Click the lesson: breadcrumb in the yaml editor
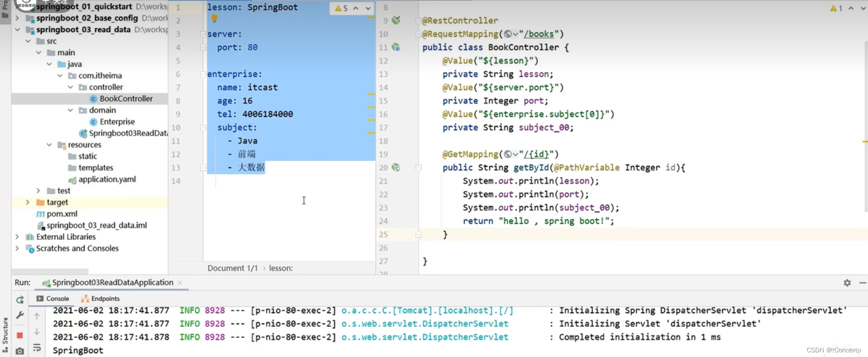This screenshot has width=868, height=357. [281, 268]
